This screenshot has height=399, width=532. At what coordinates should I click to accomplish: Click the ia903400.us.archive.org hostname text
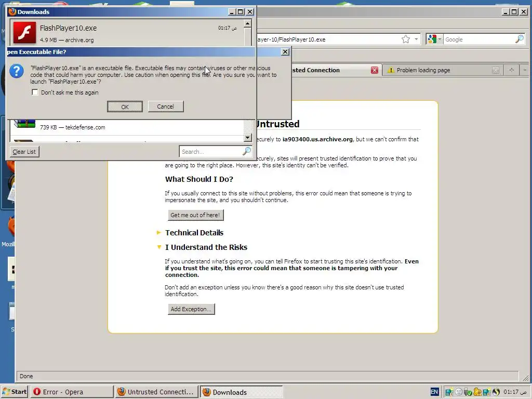coord(317,139)
